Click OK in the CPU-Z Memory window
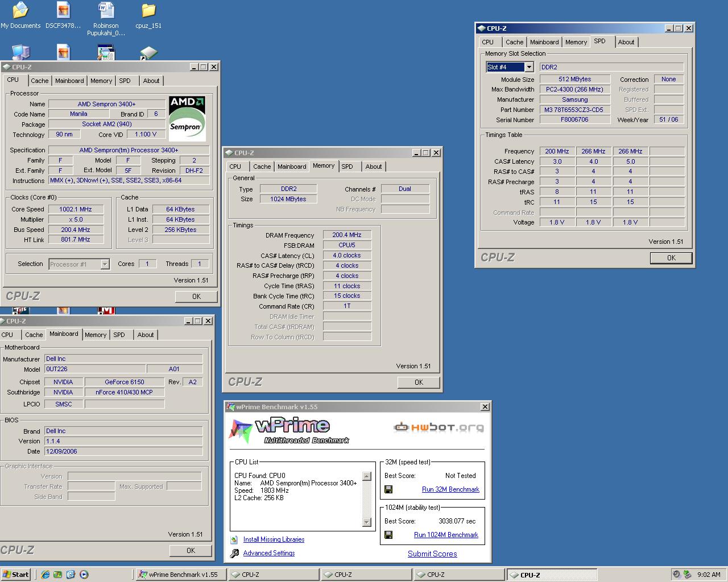Screen dimensions: 728x582 [419, 382]
